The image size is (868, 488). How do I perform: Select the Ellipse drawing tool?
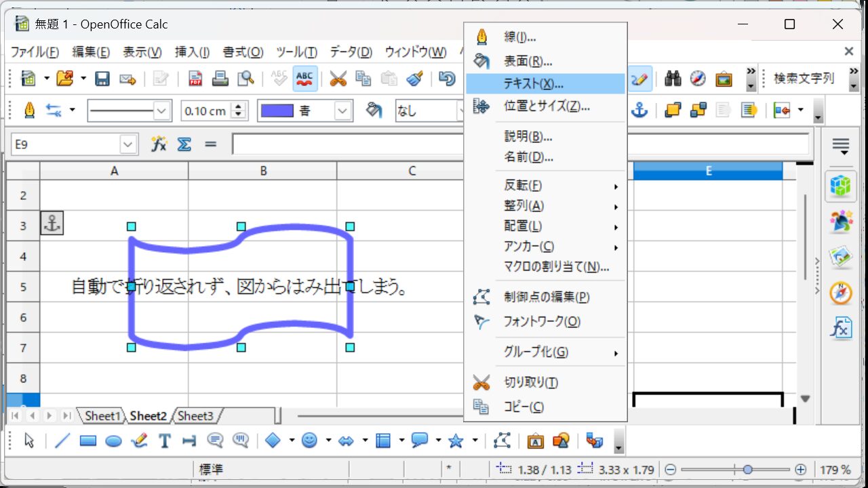(113, 441)
